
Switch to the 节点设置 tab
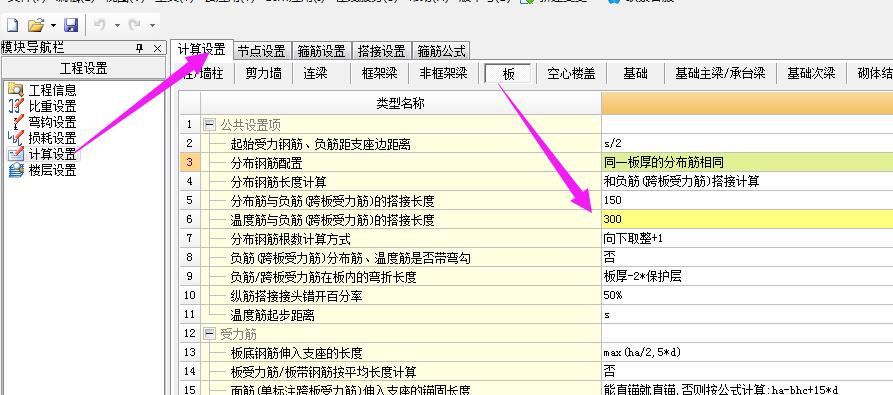point(262,51)
